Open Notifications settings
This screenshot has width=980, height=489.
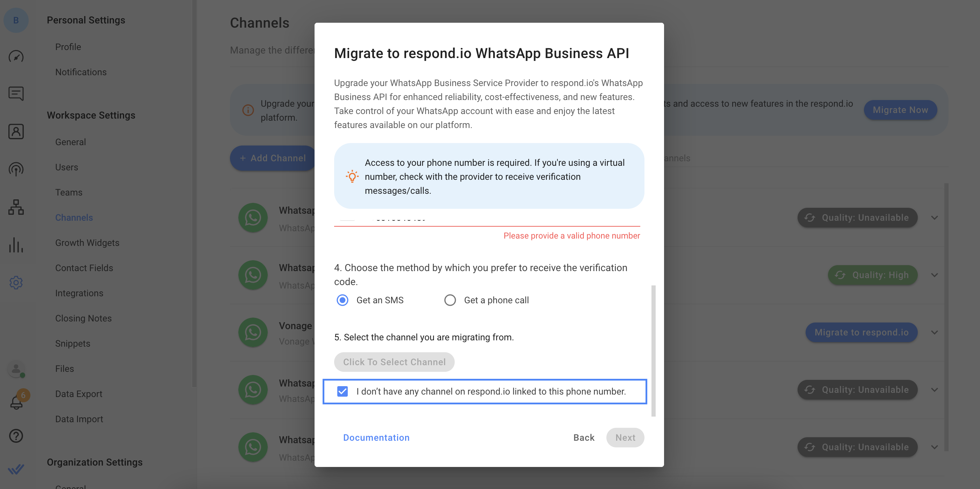pos(81,72)
